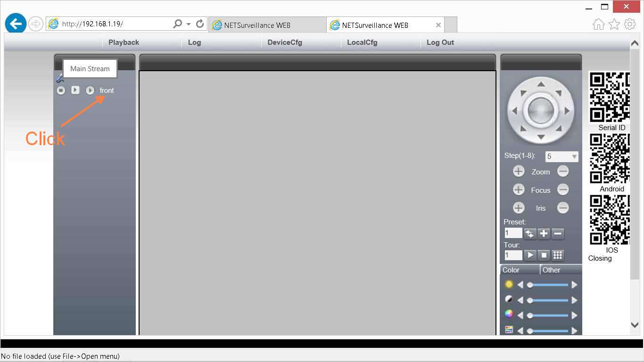Decrease brightness with left arrow
644x362 pixels.
pyautogui.click(x=520, y=285)
